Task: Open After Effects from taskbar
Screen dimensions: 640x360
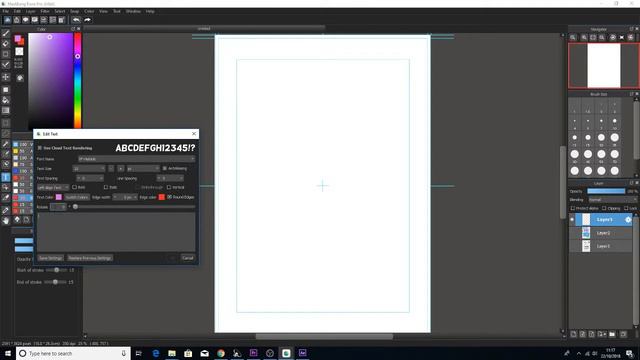Action: tap(302, 353)
